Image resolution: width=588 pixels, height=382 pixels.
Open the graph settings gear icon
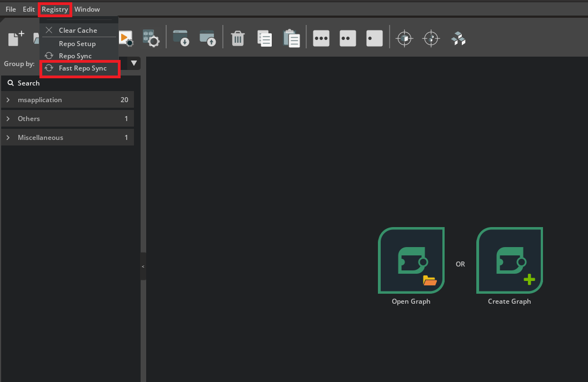[152, 38]
